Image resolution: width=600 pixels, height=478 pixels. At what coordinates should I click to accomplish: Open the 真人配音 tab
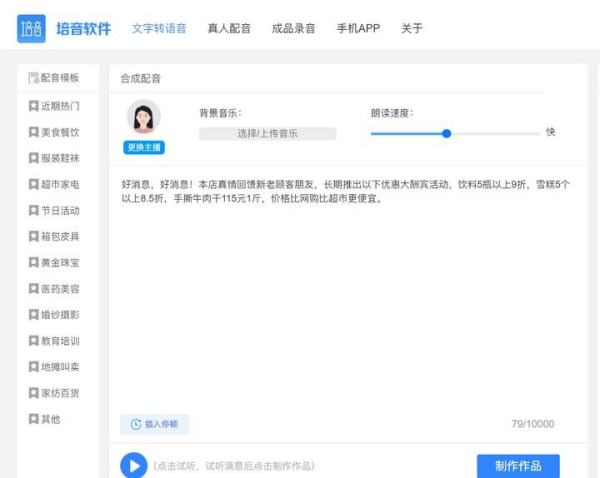[229, 28]
